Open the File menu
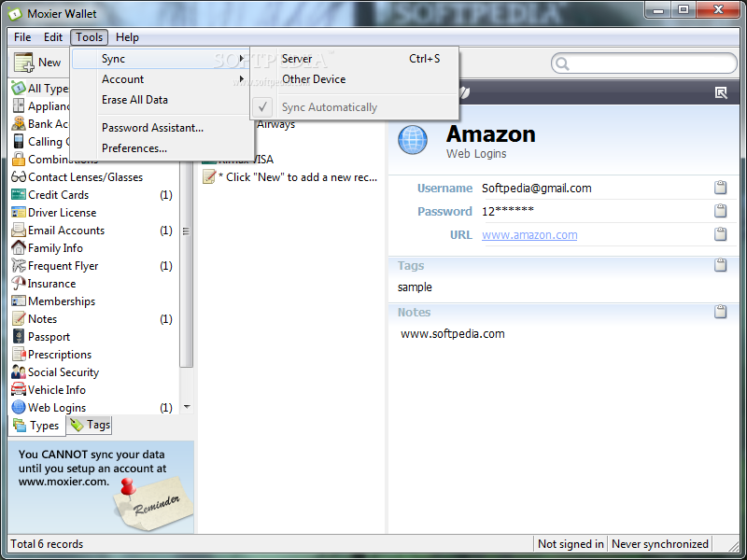This screenshot has height=560, width=747. (x=22, y=37)
